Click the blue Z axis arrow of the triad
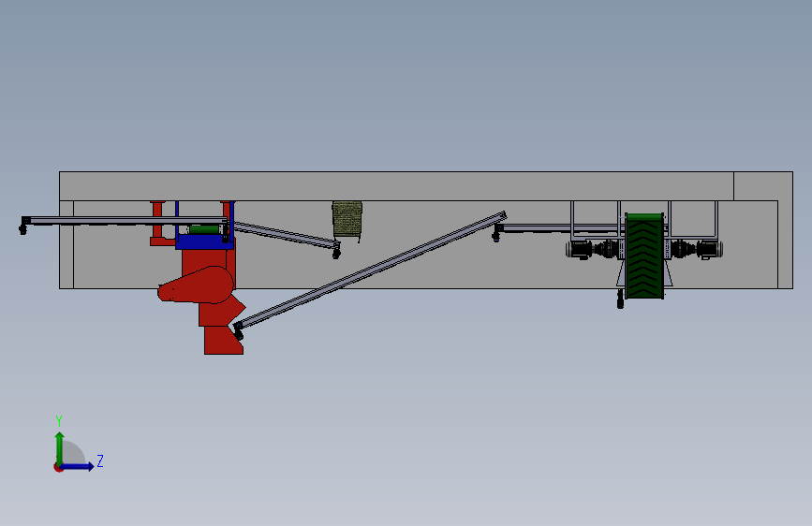This screenshot has height=526, width=812. click(x=77, y=466)
